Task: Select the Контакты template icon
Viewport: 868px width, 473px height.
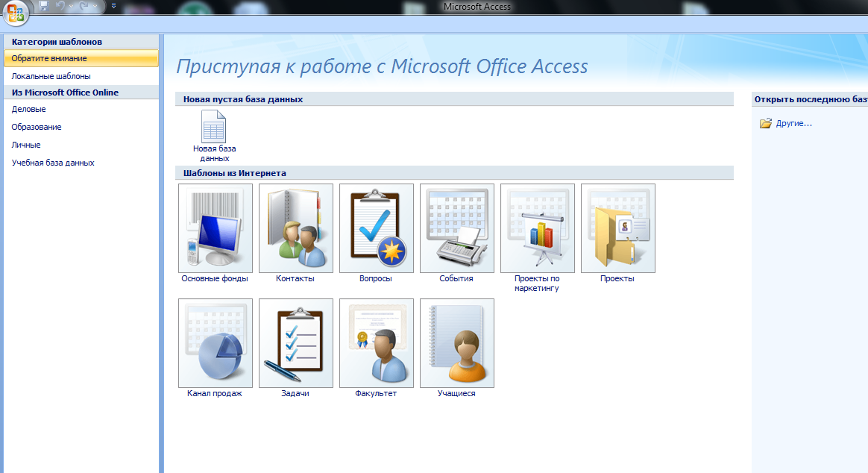Action: click(x=295, y=228)
